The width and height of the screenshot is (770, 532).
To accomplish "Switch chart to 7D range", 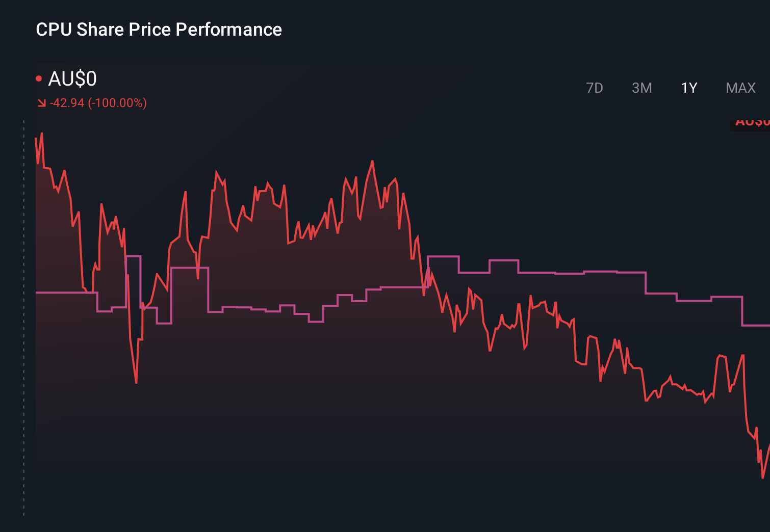I will pyautogui.click(x=594, y=88).
